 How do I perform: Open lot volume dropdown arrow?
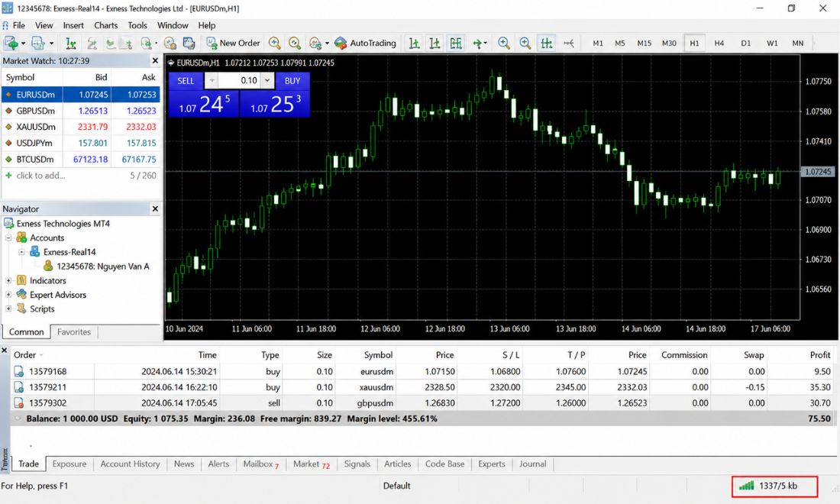[x=267, y=81]
